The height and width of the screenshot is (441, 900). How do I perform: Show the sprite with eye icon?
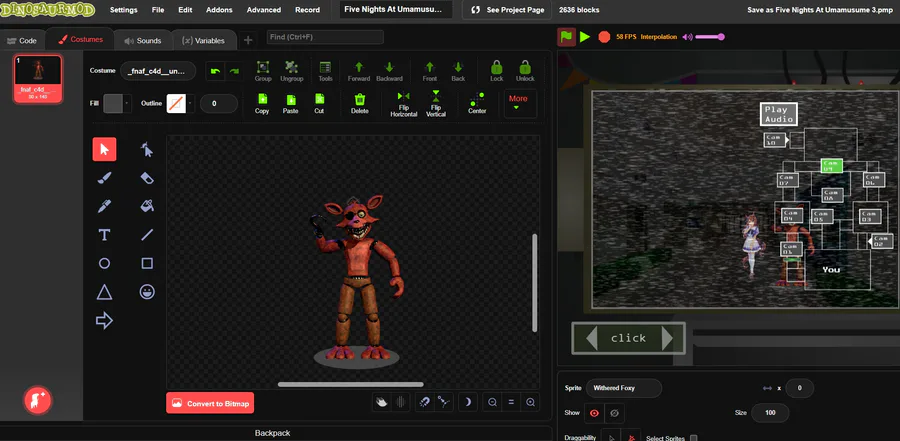594,413
